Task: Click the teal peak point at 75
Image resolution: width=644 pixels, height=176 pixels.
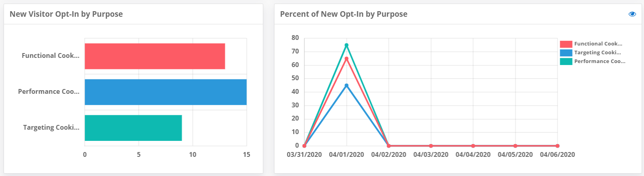Action: coord(346,45)
